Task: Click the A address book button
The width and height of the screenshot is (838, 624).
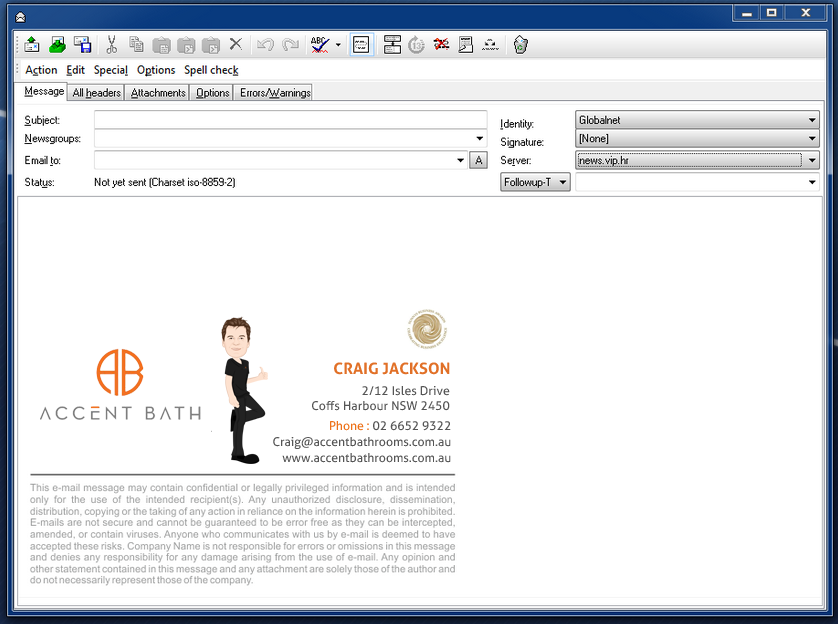Action: pyautogui.click(x=478, y=160)
